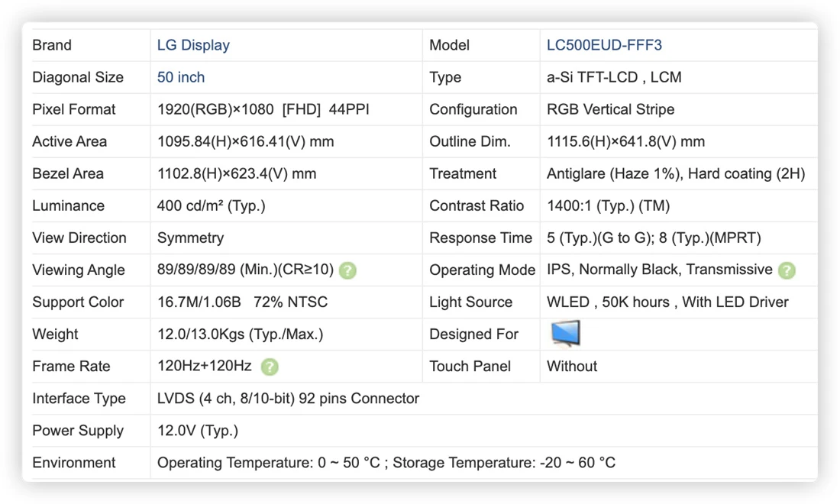840x504 pixels.
Task: Click the Active Area dimensions value
Action: [245, 141]
